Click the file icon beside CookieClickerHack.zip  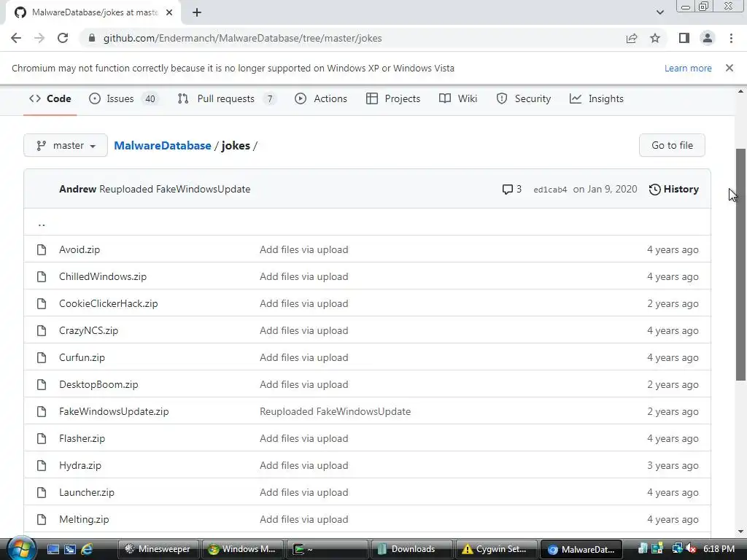42,303
